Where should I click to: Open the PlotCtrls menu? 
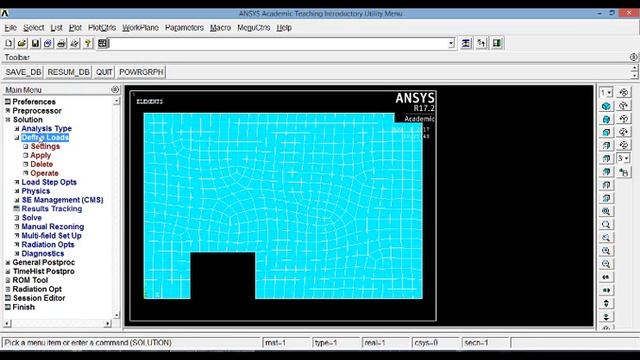[102, 28]
